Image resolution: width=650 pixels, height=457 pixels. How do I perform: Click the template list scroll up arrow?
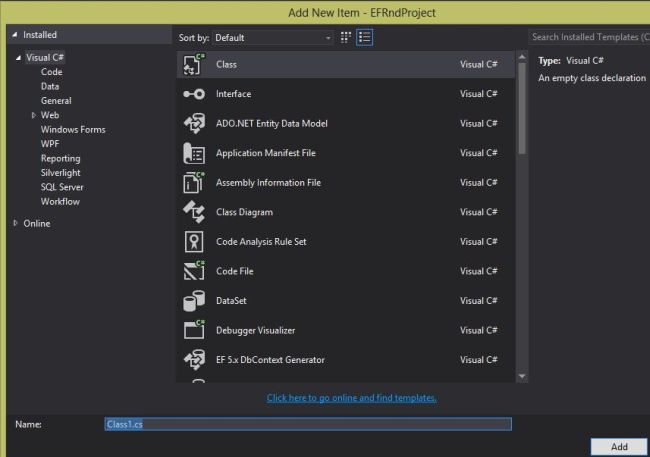tap(522, 56)
